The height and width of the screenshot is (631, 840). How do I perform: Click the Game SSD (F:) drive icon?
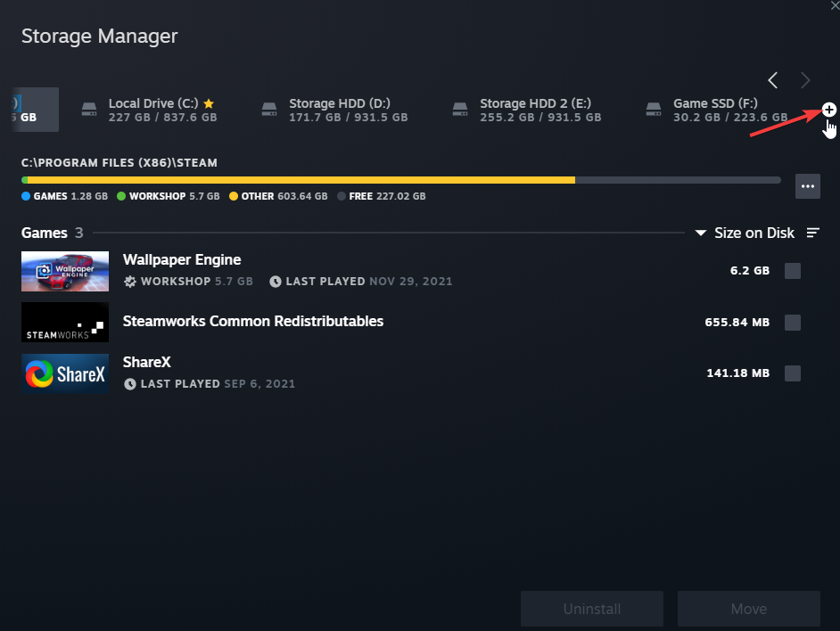point(653,110)
